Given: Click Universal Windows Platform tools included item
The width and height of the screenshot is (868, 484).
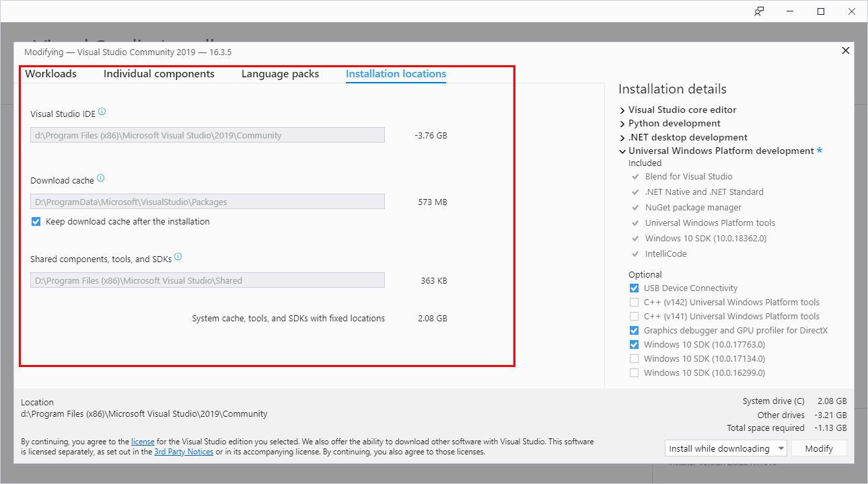Looking at the screenshot, I should pyautogui.click(x=710, y=223).
